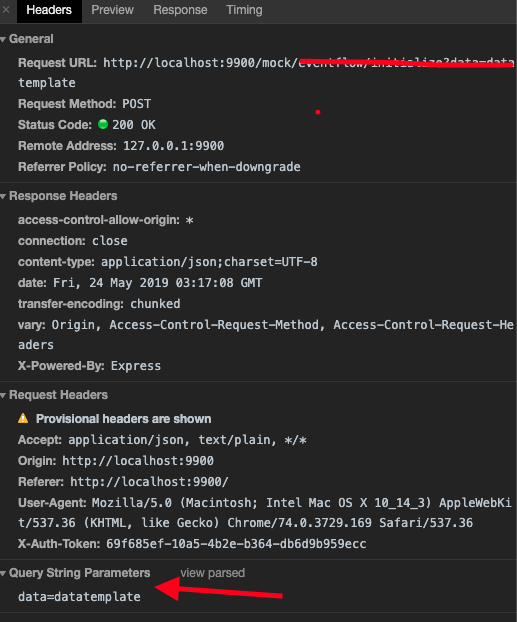Click the yellow provisional headers warning icon

pyautogui.click(x=23, y=419)
